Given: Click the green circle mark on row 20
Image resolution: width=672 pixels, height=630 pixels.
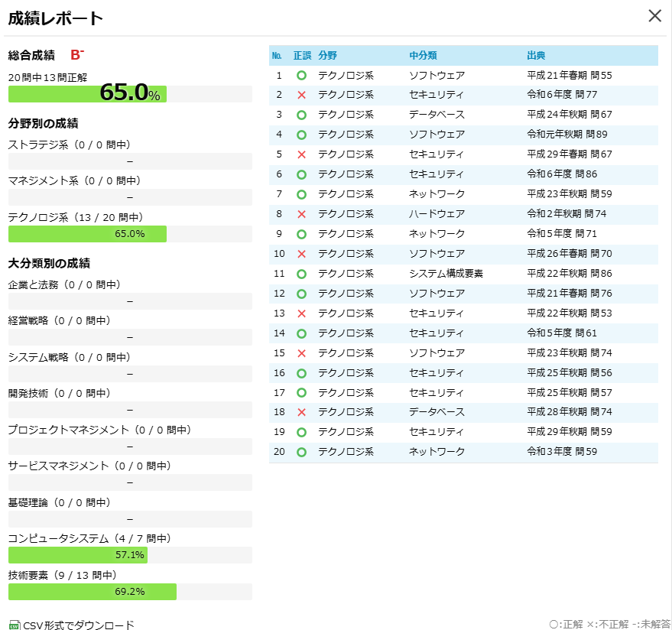Looking at the screenshot, I should 301,452.
